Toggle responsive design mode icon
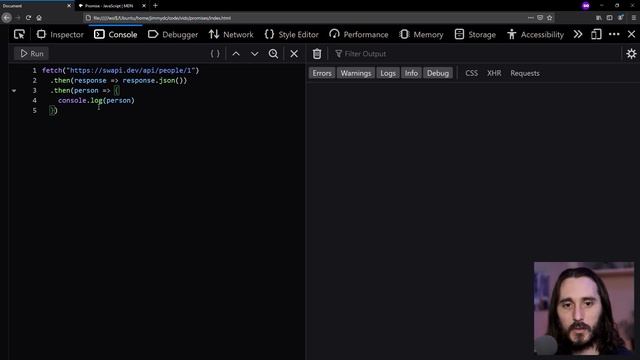640x360 pixels. [596, 34]
